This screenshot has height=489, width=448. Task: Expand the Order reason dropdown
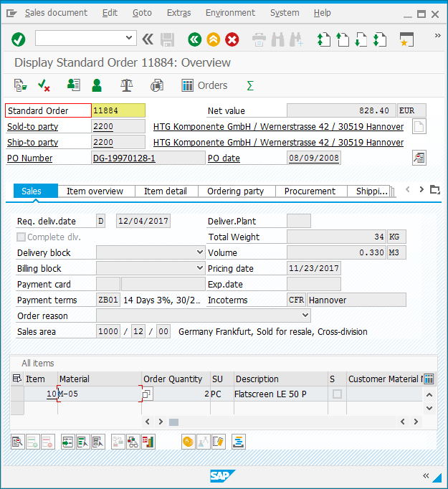click(x=305, y=315)
